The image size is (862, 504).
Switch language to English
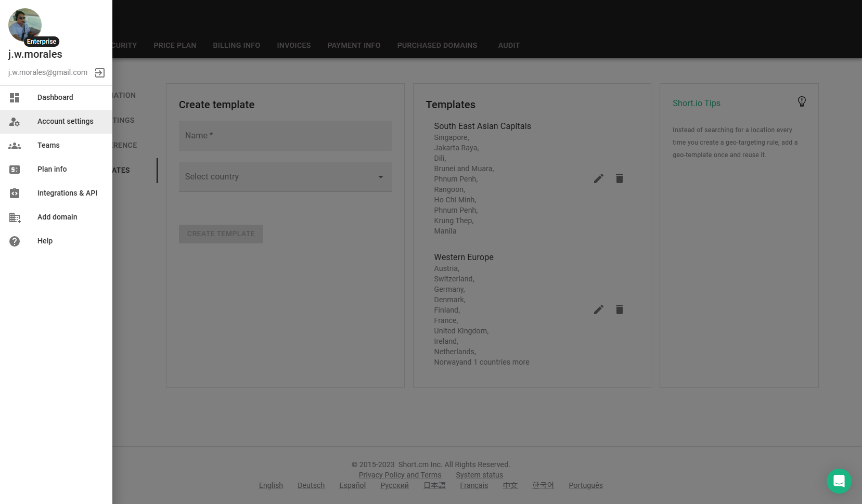click(x=271, y=485)
